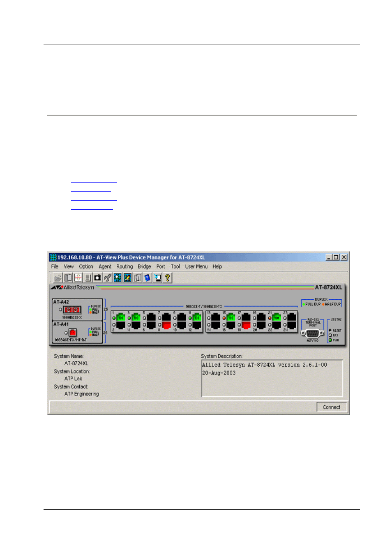The width and height of the screenshot is (392, 555).
Task: Open the Help menu
Action: point(217,266)
